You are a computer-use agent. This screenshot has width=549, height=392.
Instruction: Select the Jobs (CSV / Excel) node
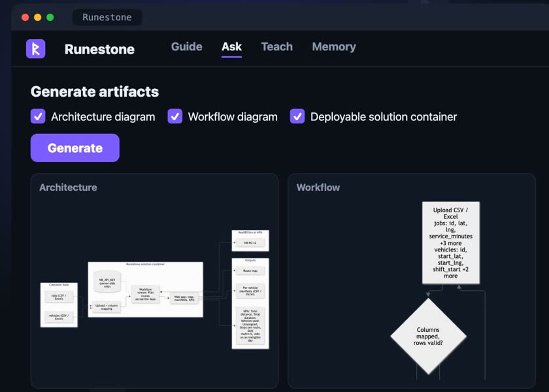point(59,297)
